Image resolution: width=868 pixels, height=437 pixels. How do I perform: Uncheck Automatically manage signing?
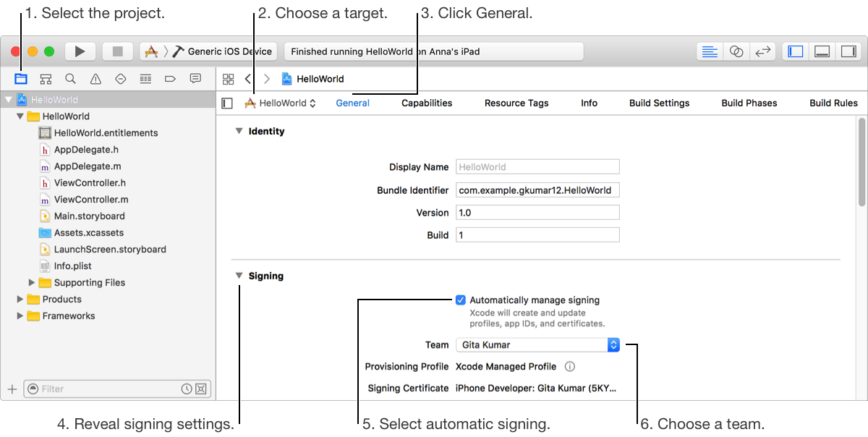(x=461, y=300)
